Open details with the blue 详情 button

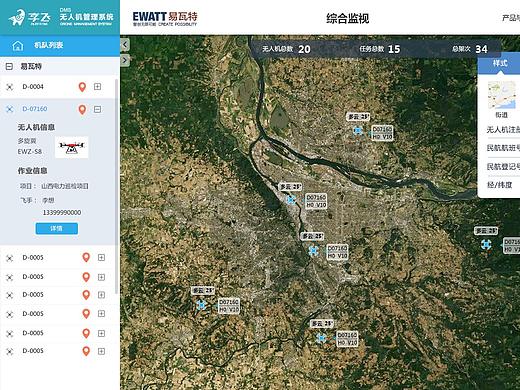(57, 228)
